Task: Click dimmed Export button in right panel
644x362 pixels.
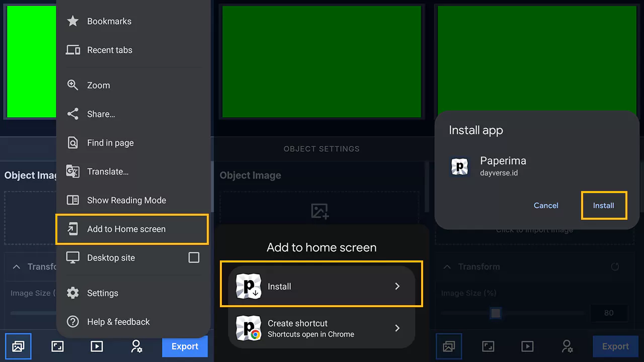Action: pos(615,346)
